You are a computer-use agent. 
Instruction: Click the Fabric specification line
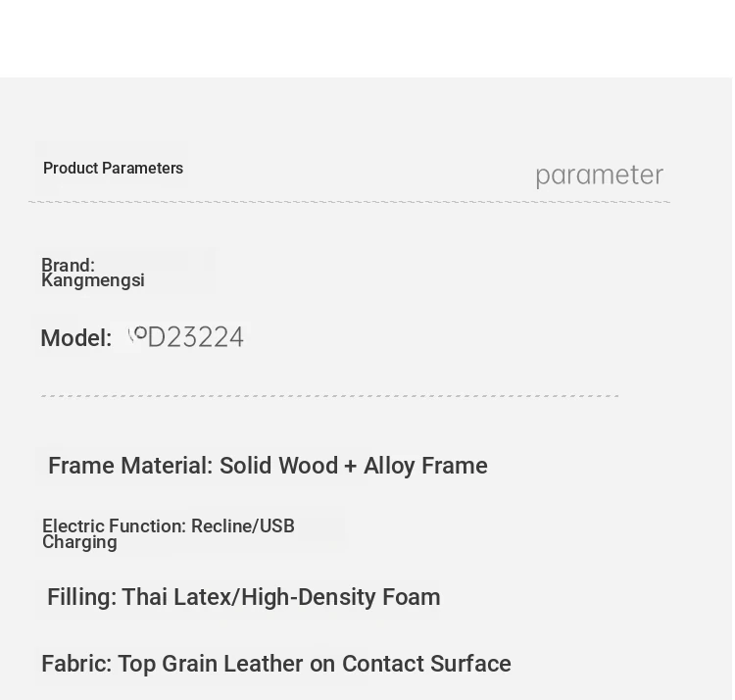[276, 664]
